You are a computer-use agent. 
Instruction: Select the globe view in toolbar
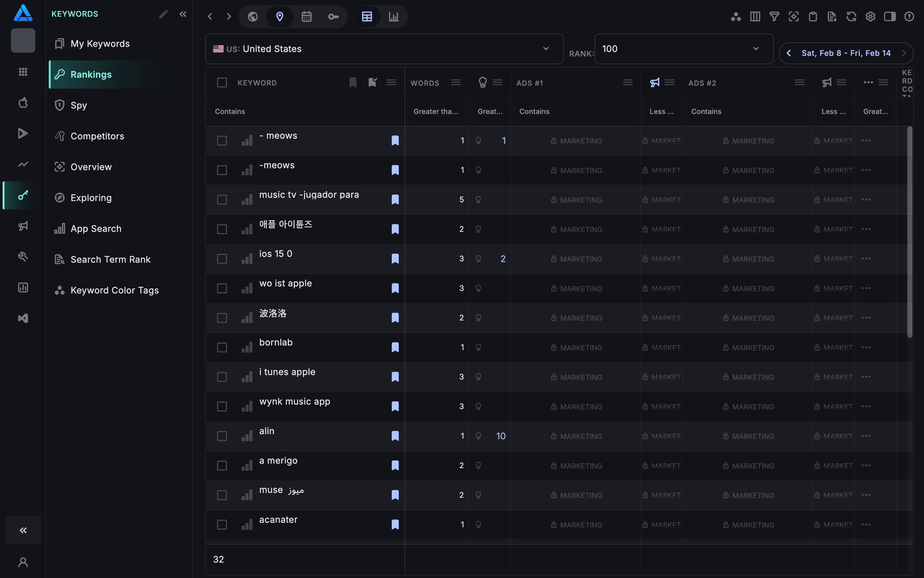(x=253, y=16)
